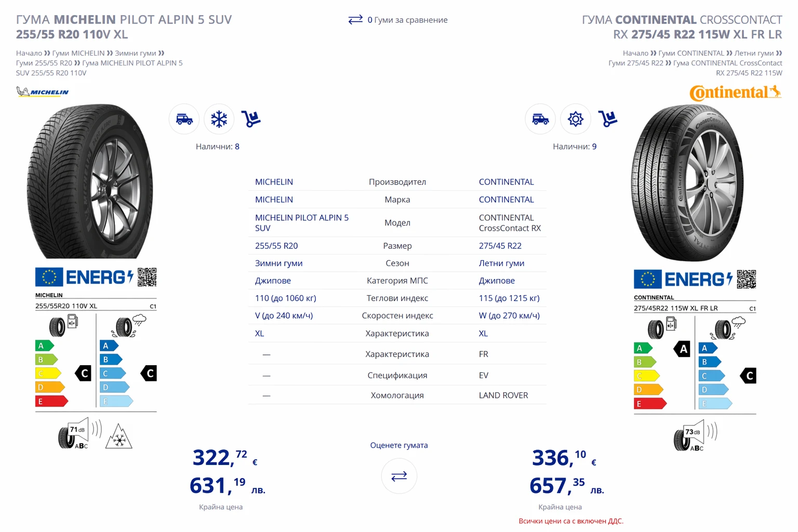Screen dimensions: 798x532
Task: Click Continental CrossContact RX tire image
Action: (x=687, y=182)
